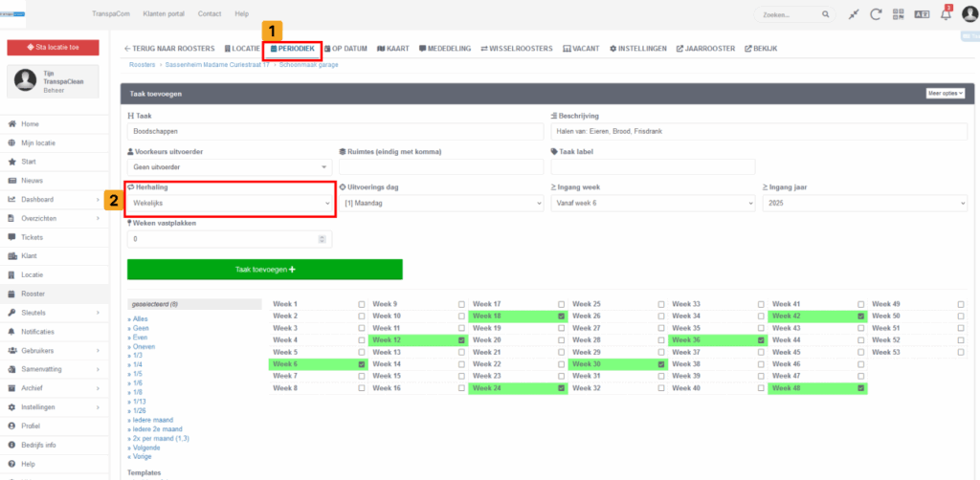Uncheck the Week 30 checkbox

tap(661, 364)
